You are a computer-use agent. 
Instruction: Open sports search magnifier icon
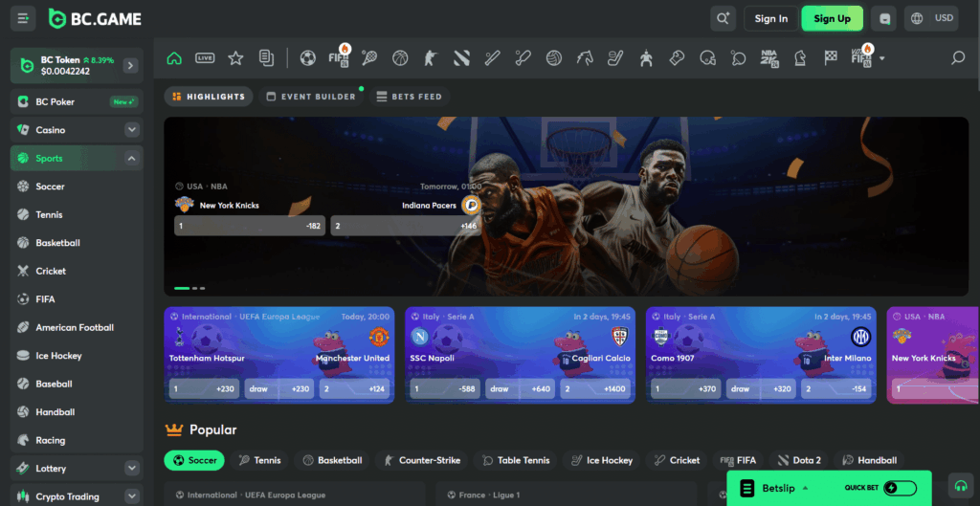click(958, 58)
